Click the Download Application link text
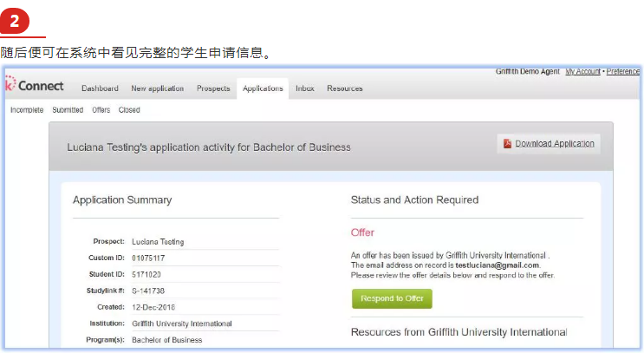 (x=555, y=143)
